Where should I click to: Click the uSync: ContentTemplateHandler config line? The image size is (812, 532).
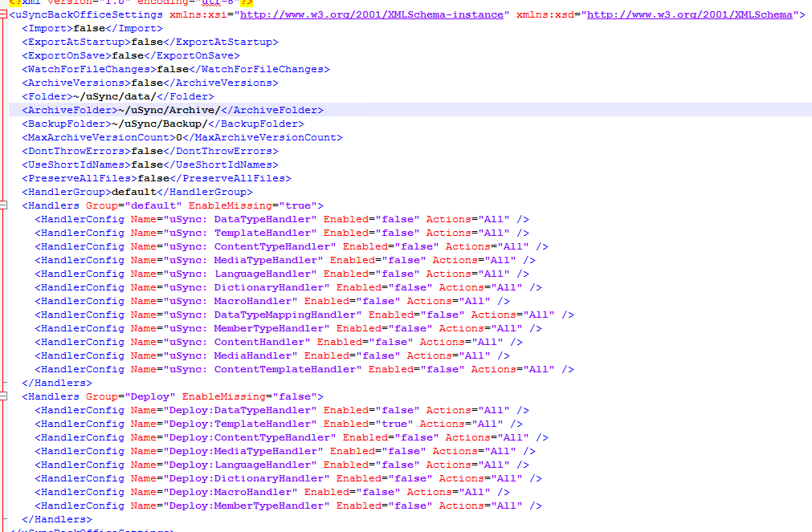coord(304,369)
